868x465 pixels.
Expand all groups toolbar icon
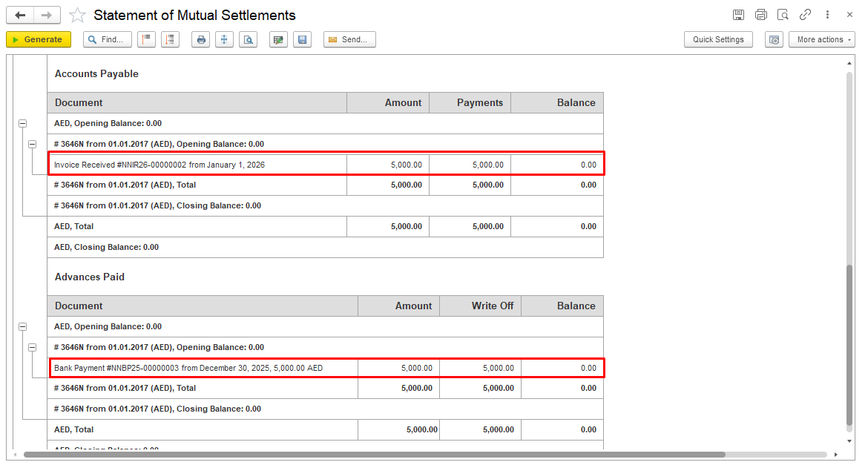tap(170, 39)
